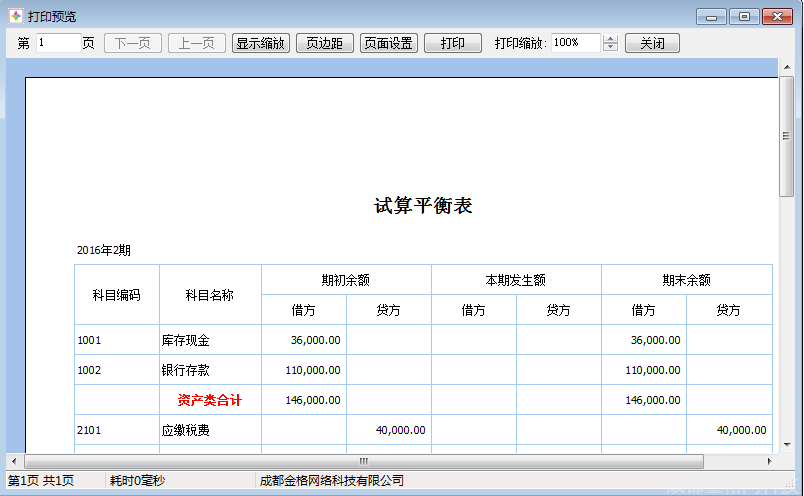This screenshot has height=496, width=804.
Task: Click the 打印 button
Action: click(452, 43)
